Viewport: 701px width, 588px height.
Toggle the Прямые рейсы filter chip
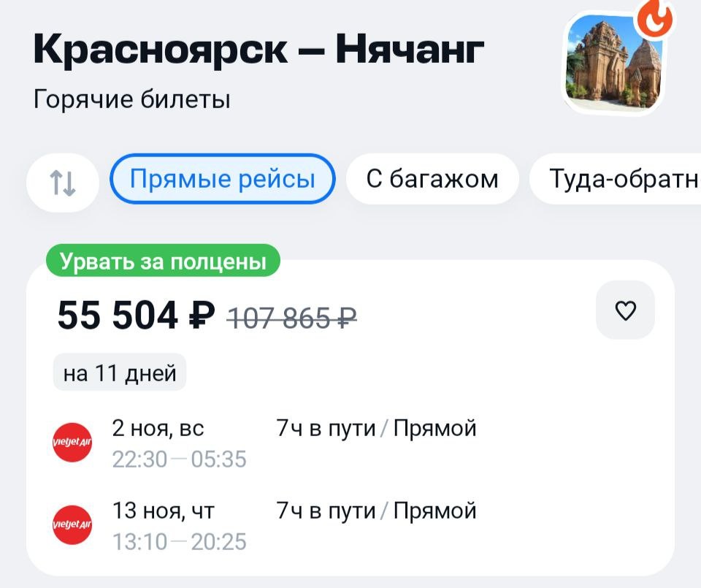(222, 178)
